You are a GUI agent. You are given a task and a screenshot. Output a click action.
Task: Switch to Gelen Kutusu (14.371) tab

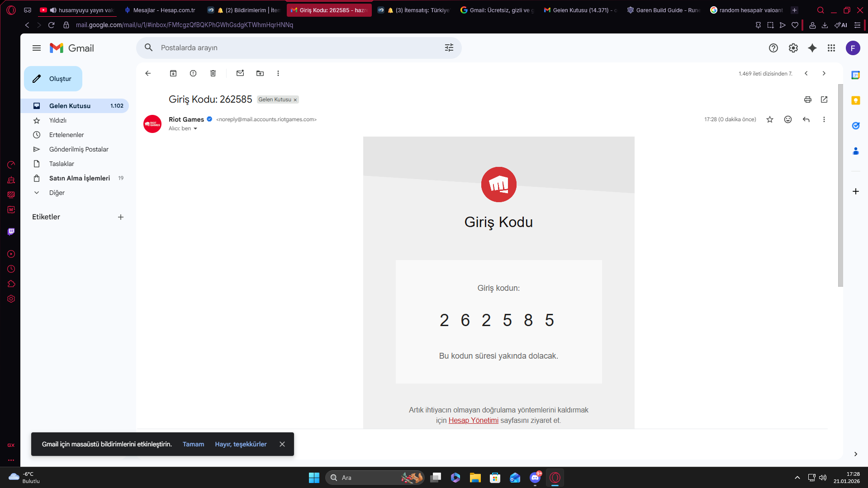coord(580,10)
